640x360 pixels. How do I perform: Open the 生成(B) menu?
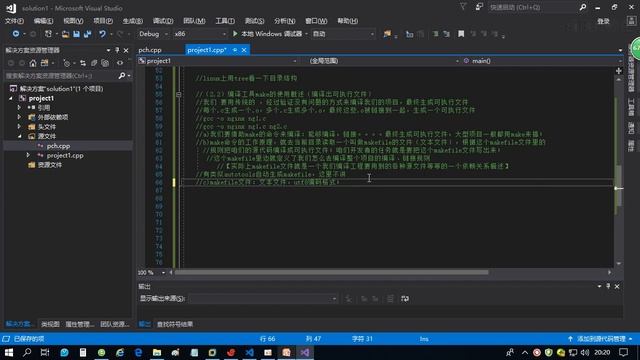pyautogui.click(x=133, y=21)
